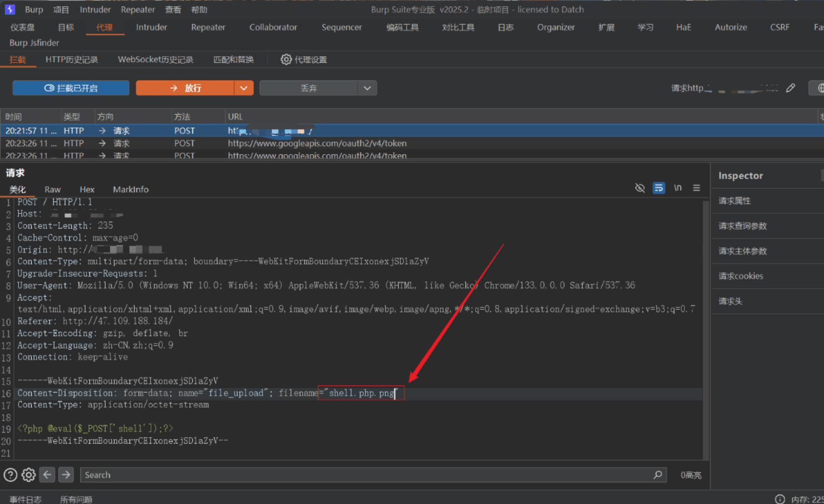Open the WebSocket历史记录 sub-tab
This screenshot has height=504, width=824.
[156, 60]
